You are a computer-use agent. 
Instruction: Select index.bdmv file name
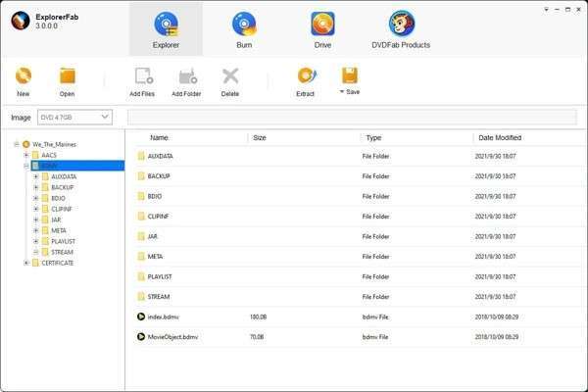tap(163, 317)
